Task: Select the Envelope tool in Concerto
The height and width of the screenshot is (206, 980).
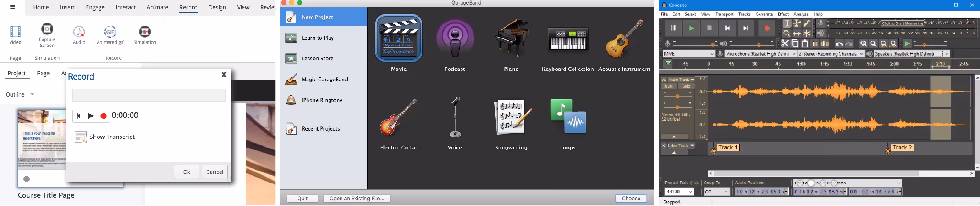Action: click(797, 23)
